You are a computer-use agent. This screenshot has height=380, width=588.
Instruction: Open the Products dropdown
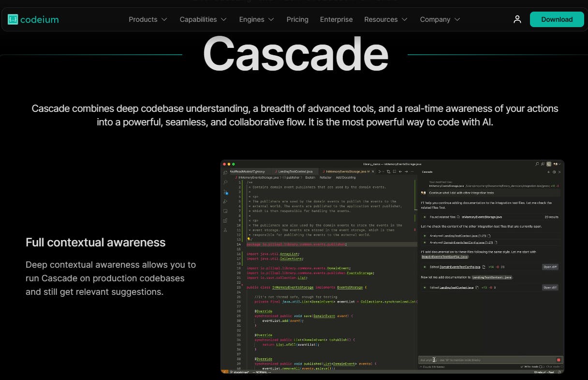(143, 19)
